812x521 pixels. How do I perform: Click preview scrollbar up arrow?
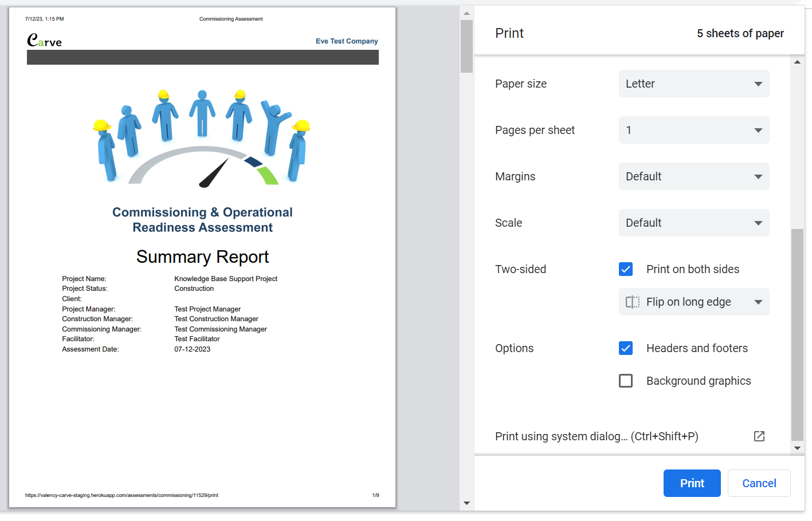click(466, 13)
